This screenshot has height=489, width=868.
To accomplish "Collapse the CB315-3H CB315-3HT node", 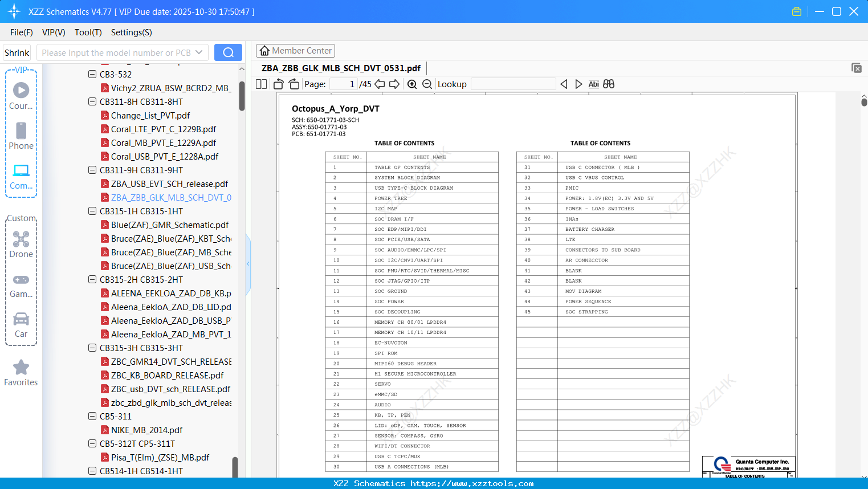I will (92, 348).
